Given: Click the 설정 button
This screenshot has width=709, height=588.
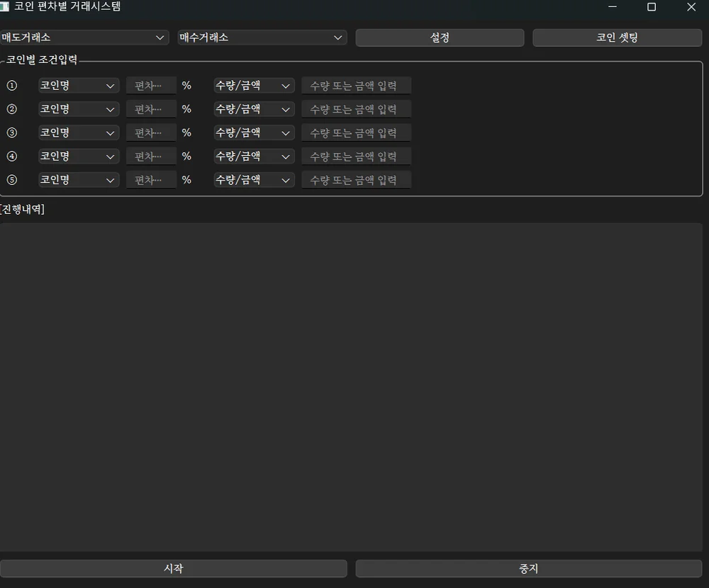Looking at the screenshot, I should tap(440, 38).
